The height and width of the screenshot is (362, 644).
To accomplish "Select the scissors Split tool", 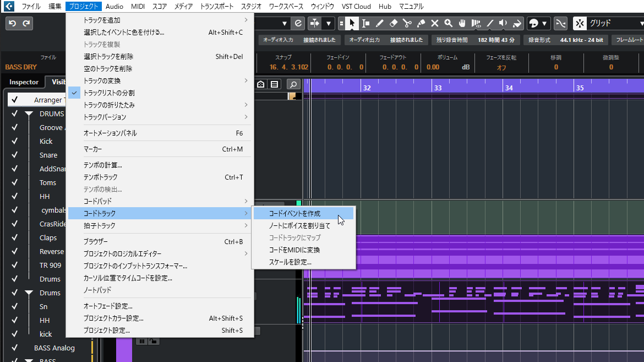I will [406, 23].
